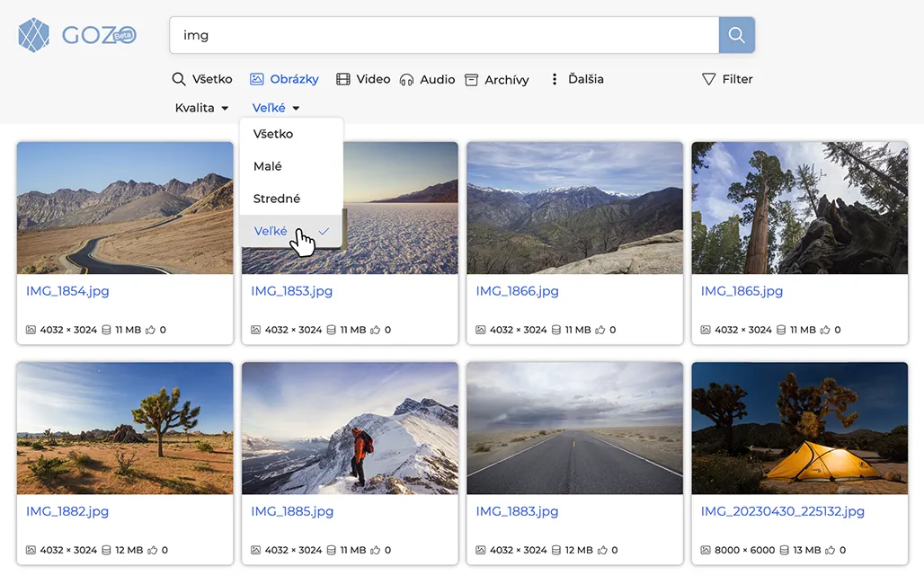This screenshot has width=924, height=575.
Task: Collapse the Veľké size dropdown
Action: (x=275, y=108)
